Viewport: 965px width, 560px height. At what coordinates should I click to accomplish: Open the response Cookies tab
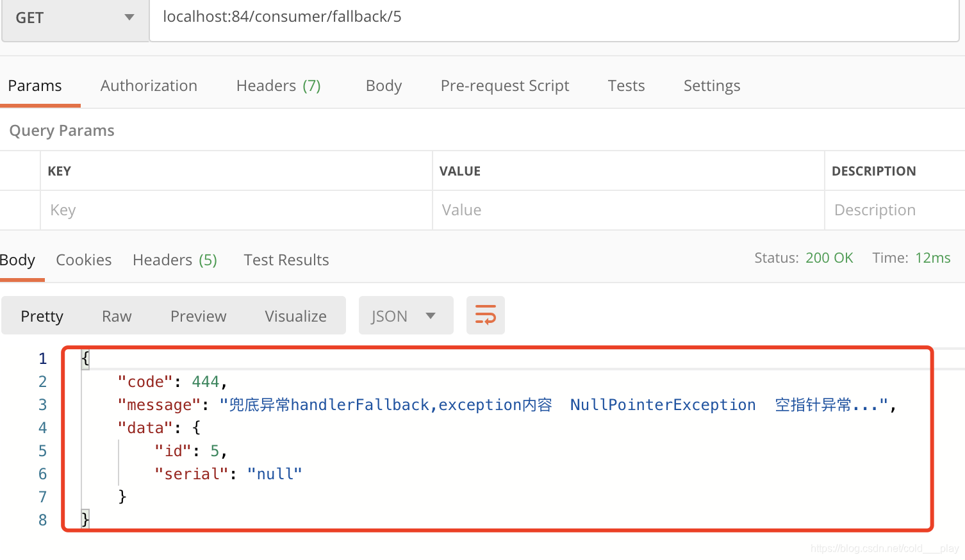pyautogui.click(x=84, y=260)
